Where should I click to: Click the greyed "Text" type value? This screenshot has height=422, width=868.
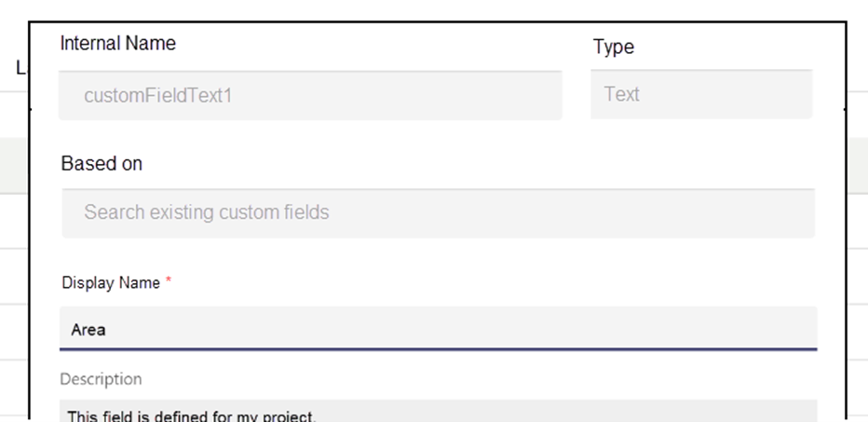pyautogui.click(x=622, y=94)
